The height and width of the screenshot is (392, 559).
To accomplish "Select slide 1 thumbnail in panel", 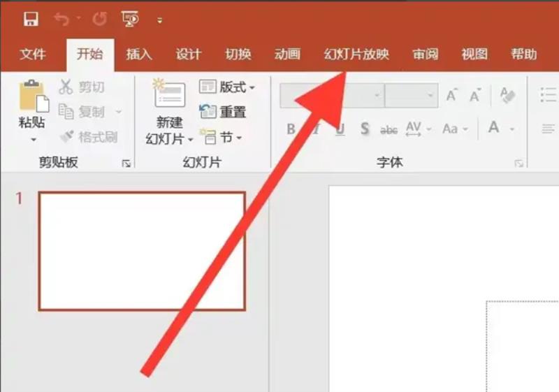I will point(142,252).
